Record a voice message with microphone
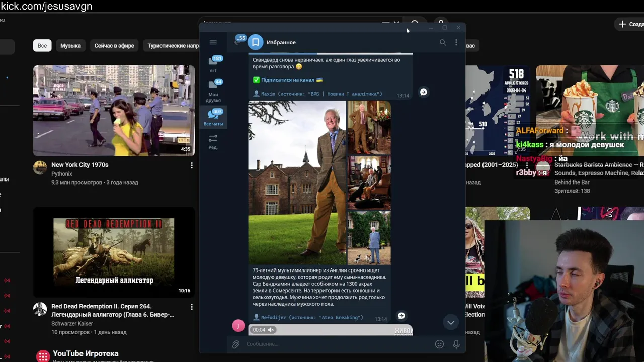The image size is (644, 362). [x=456, y=344]
